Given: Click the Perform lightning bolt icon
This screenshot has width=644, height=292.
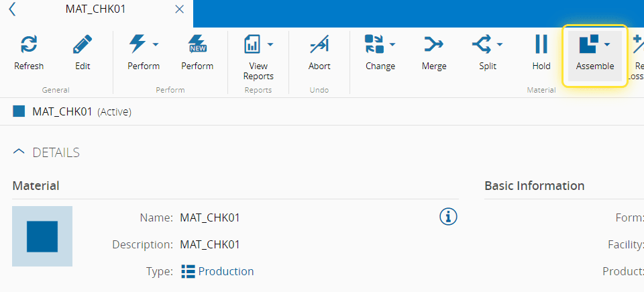Looking at the screenshot, I should [x=137, y=45].
